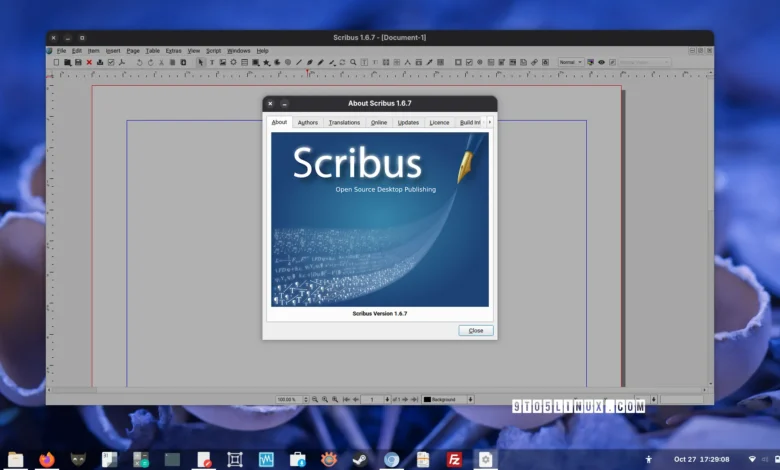The image size is (780, 470).
Task: Open the Script menu
Action: click(213, 51)
